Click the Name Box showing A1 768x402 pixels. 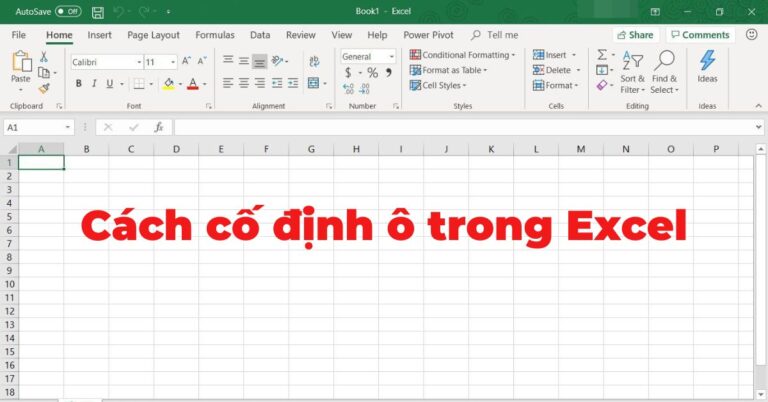(x=33, y=127)
